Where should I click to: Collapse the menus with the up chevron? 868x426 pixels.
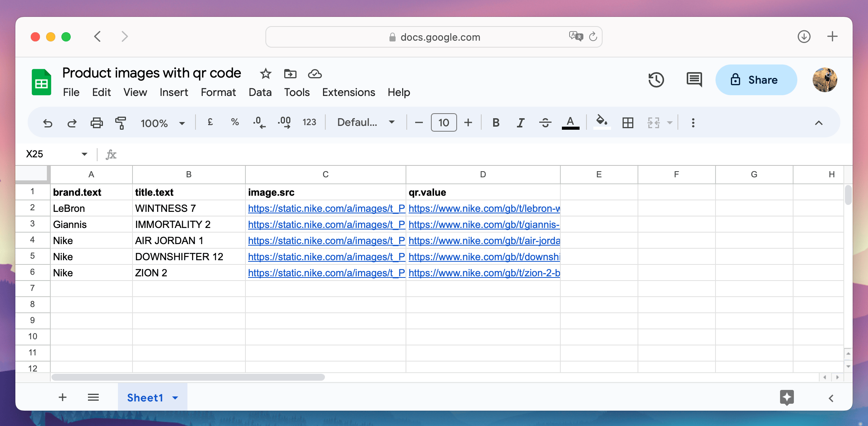click(x=819, y=123)
